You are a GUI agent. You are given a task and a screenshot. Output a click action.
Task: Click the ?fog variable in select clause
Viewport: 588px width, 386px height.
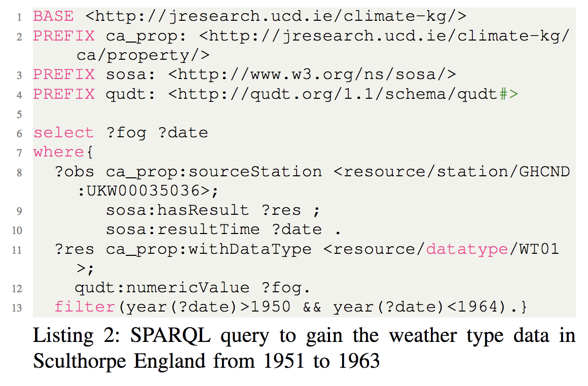point(126,133)
